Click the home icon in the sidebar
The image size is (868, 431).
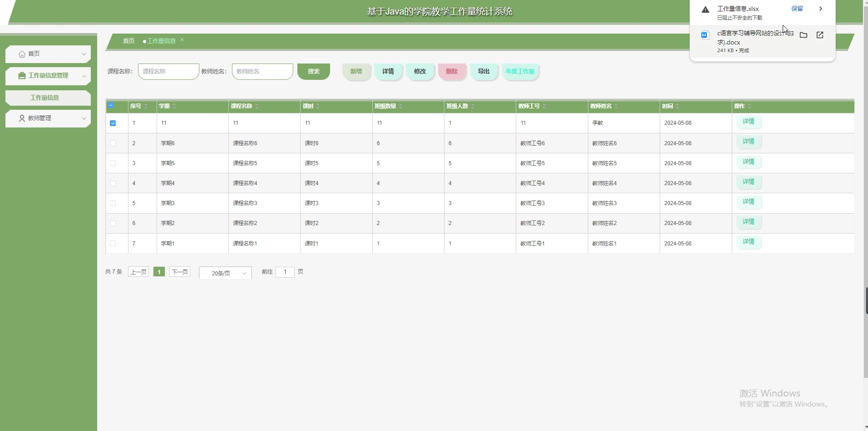[x=22, y=54]
